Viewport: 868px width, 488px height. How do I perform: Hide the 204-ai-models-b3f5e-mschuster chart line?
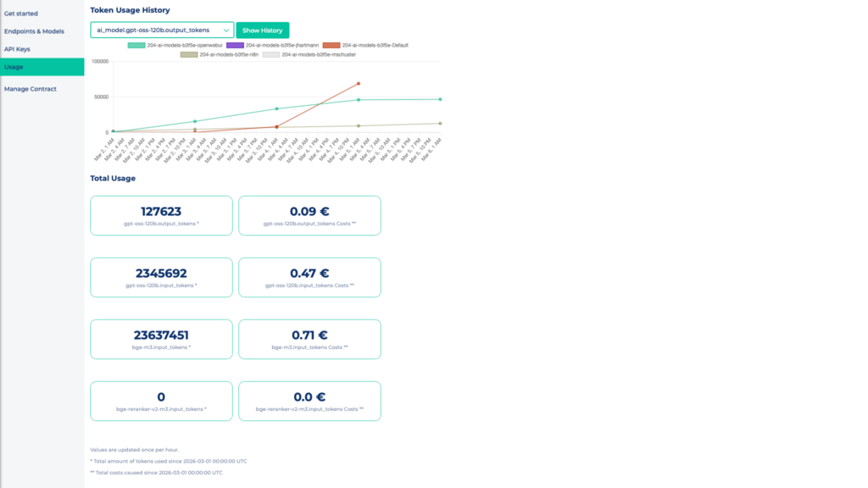318,53
